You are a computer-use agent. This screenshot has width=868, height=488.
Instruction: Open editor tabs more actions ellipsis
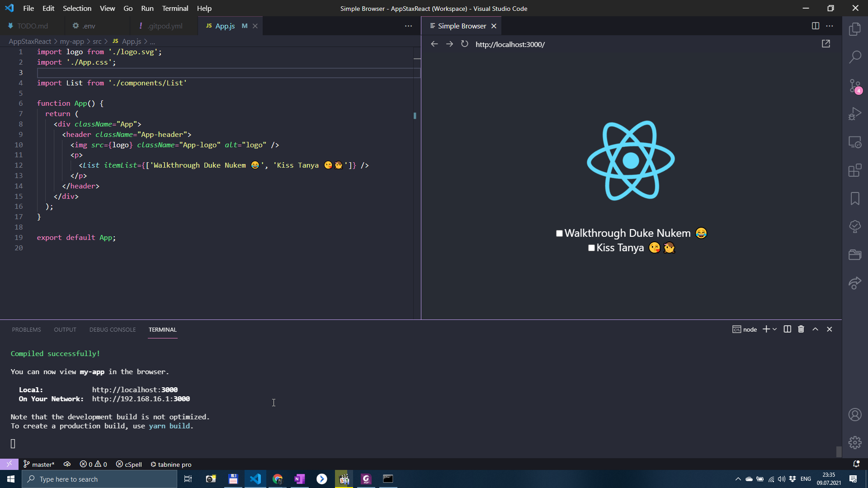(x=408, y=26)
